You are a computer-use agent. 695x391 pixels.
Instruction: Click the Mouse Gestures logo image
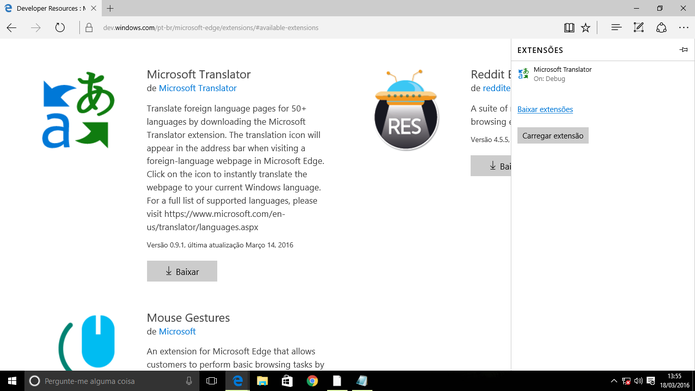tap(87, 342)
